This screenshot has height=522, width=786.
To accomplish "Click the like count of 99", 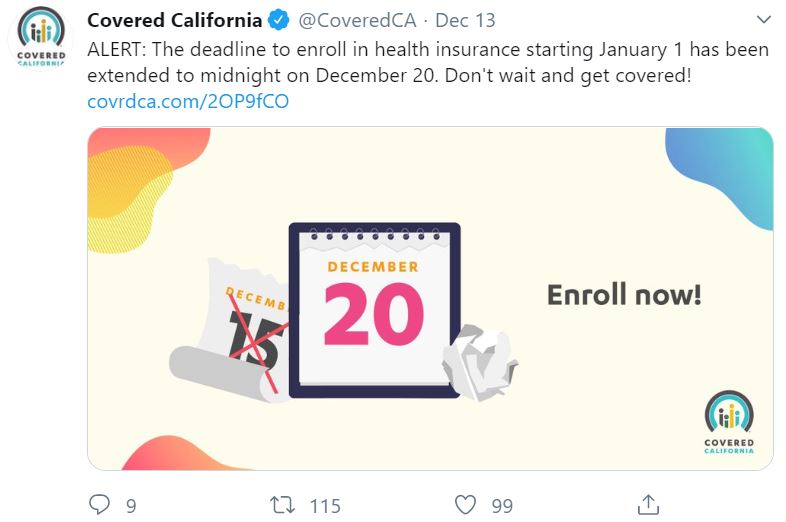I will [502, 506].
